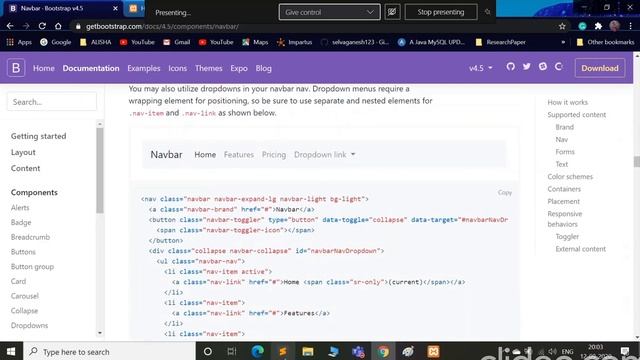This screenshot has height=360, width=640.
Task: Click sidebar scrollbar down arrow
Action: (x=100, y=333)
